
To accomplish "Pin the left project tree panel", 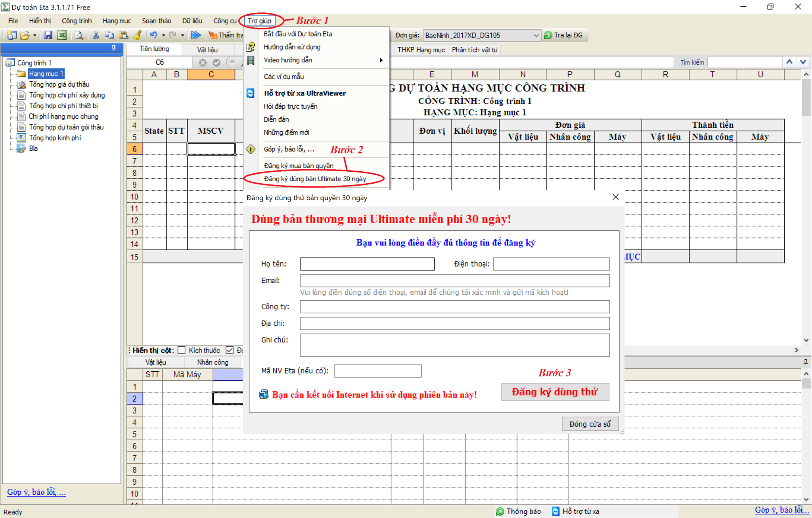I will (114, 48).
